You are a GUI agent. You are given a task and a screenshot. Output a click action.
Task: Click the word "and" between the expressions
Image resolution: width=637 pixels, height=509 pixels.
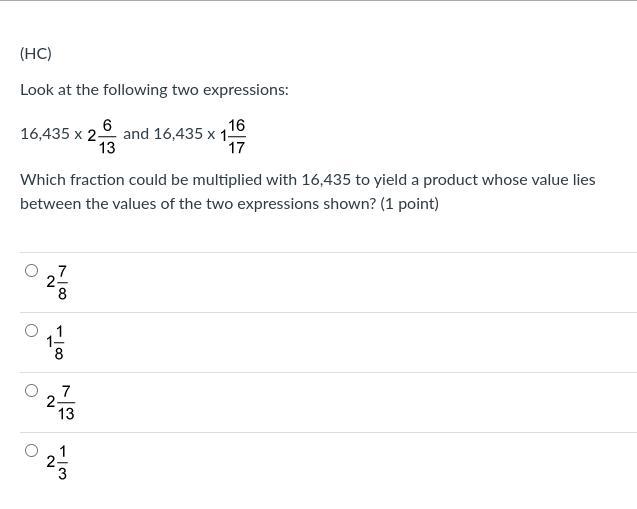(x=136, y=133)
